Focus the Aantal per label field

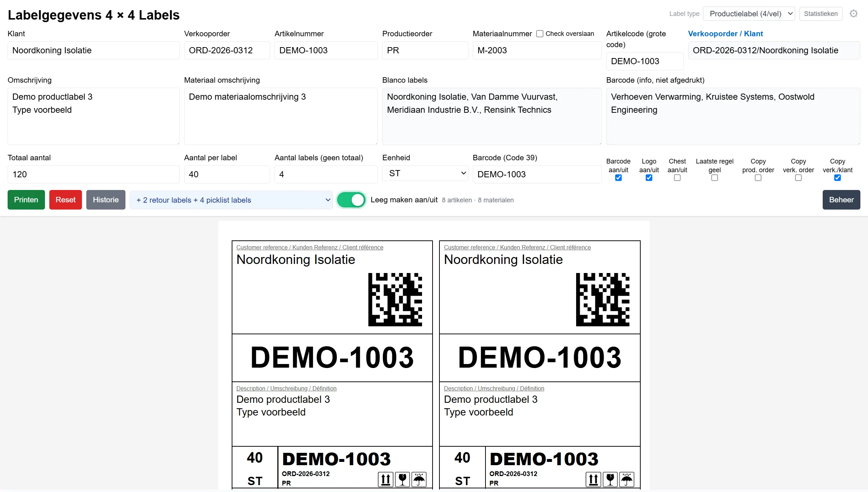click(x=227, y=174)
